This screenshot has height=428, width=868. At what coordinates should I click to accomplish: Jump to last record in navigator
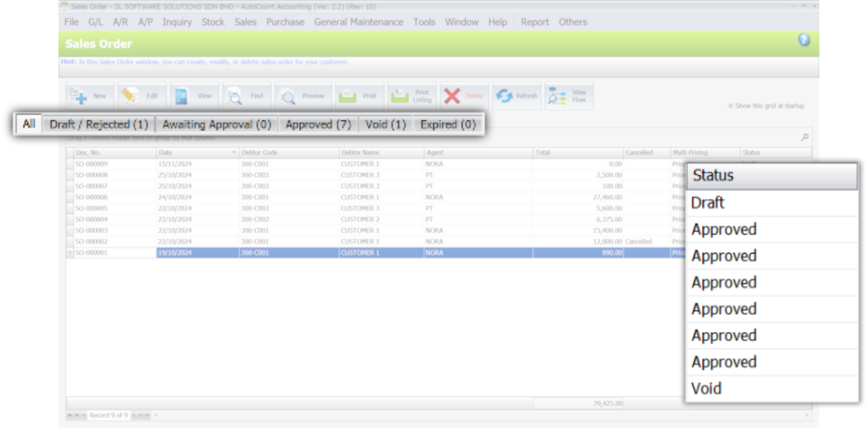pyautogui.click(x=147, y=416)
